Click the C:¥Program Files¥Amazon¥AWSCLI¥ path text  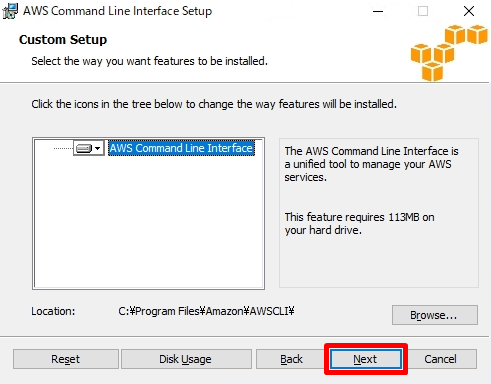[206, 311]
